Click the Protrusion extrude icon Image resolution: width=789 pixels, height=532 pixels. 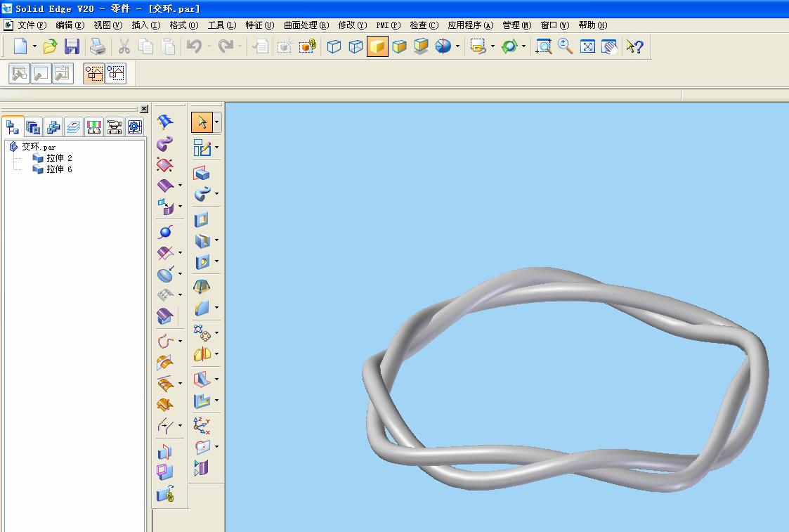click(x=201, y=173)
